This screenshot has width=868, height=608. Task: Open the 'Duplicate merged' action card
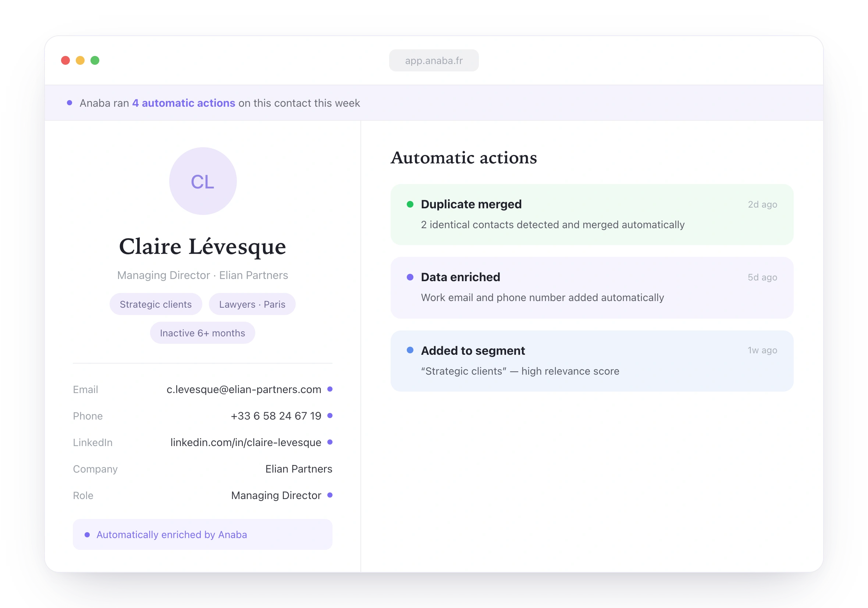pyautogui.click(x=592, y=215)
